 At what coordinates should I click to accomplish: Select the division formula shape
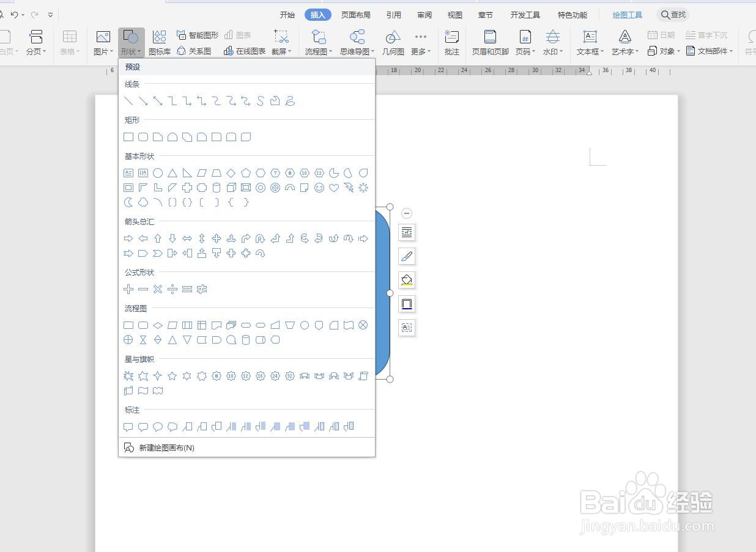[x=172, y=289]
